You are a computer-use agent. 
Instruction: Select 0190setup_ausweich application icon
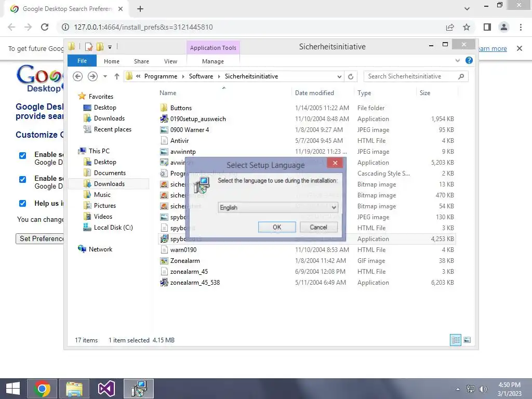tap(164, 119)
